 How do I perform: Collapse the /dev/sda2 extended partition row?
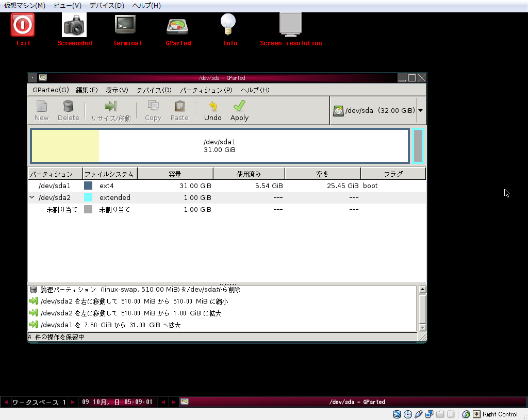point(32,197)
